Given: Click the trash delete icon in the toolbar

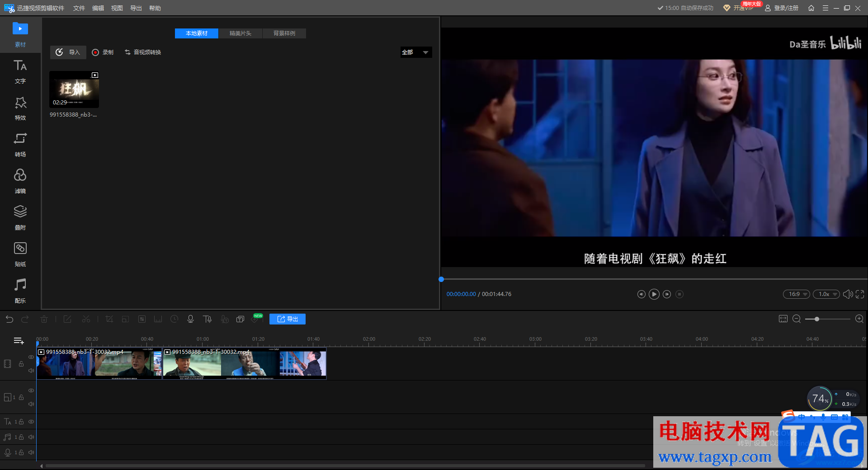Looking at the screenshot, I should (44, 319).
